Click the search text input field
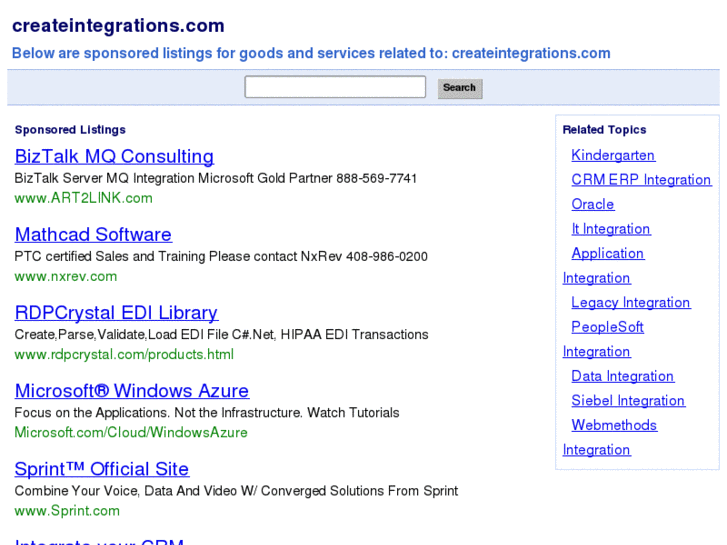Image resolution: width=727 pixels, height=545 pixels. tap(335, 87)
